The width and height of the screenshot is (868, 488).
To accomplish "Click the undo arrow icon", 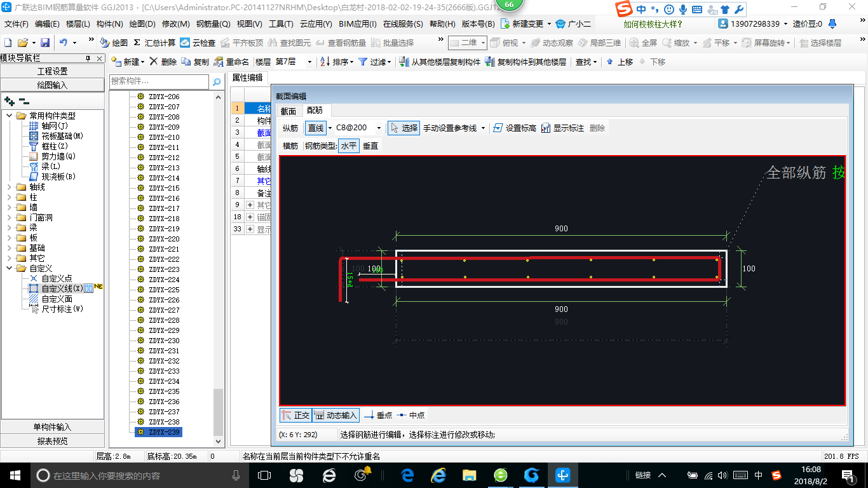I will [64, 43].
